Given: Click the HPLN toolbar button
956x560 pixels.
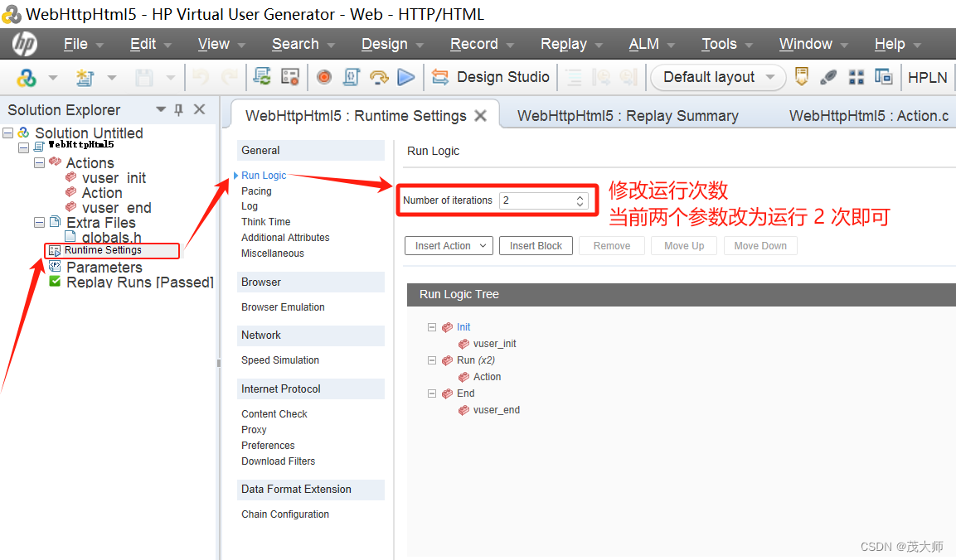Looking at the screenshot, I should pos(927,78).
